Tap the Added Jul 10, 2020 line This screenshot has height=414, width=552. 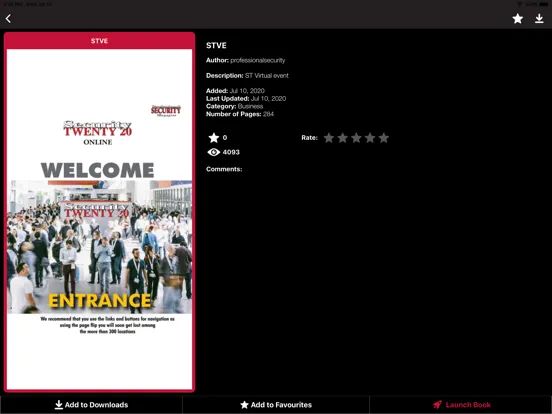235,91
